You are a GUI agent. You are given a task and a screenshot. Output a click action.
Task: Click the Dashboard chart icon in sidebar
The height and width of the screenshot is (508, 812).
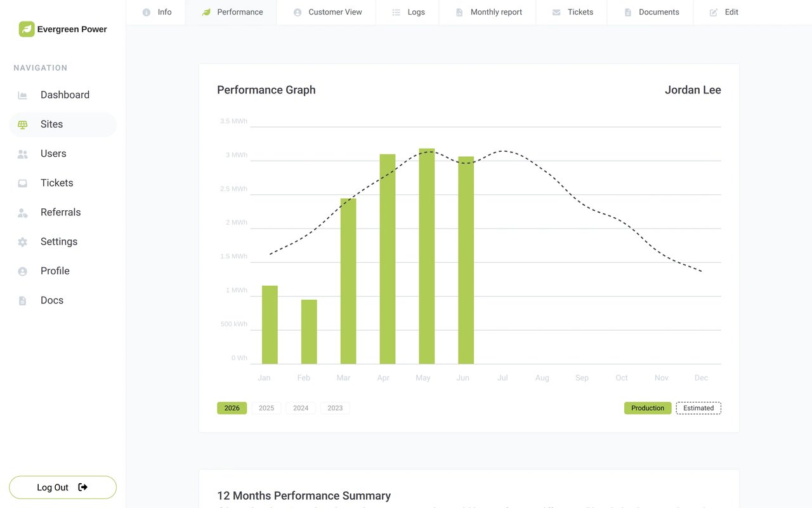23,95
